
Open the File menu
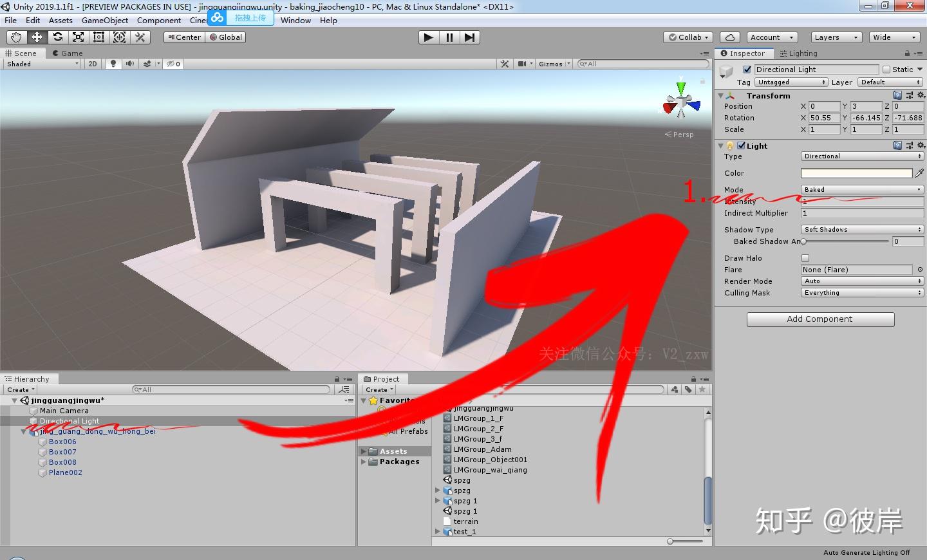pyautogui.click(x=11, y=21)
